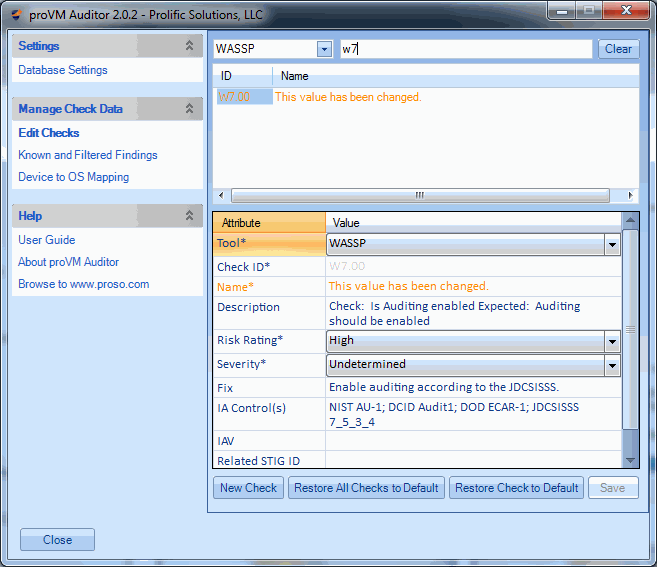This screenshot has width=657, height=567.
Task: Click the Attribute column header
Action: point(269,223)
